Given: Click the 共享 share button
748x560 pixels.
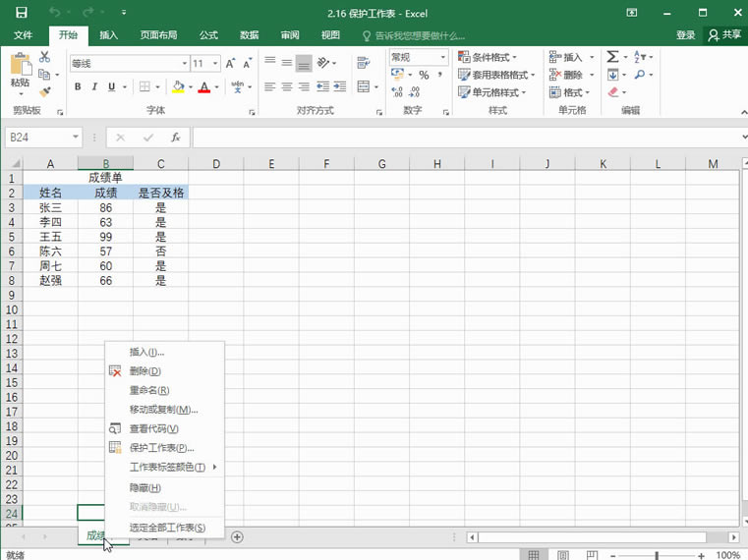Looking at the screenshot, I should [725, 34].
